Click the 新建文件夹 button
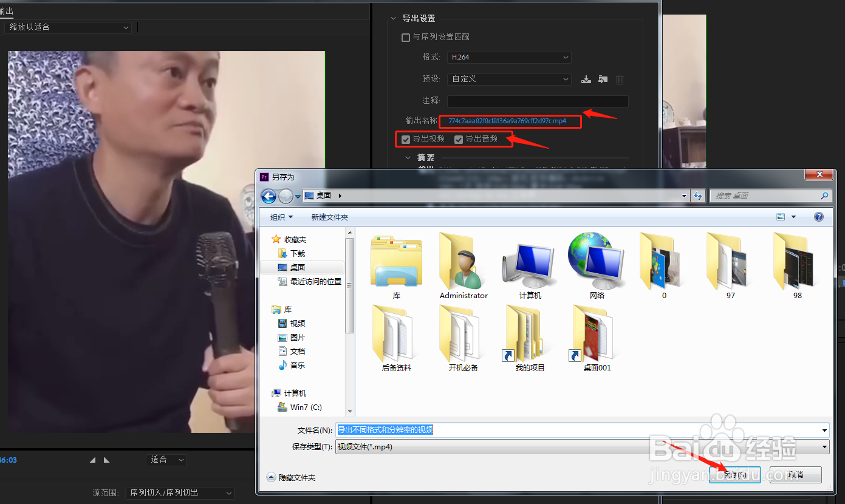 330,216
